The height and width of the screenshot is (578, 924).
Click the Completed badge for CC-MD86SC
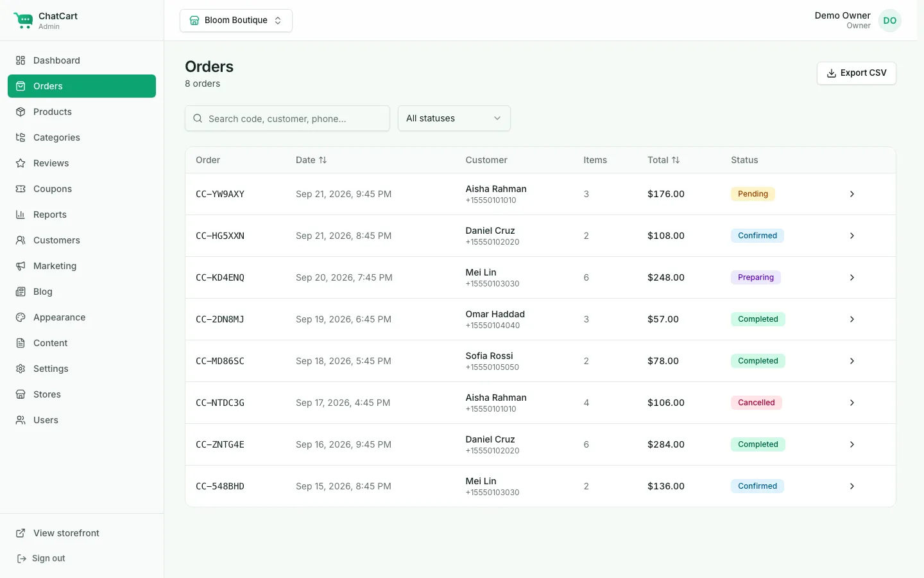point(758,361)
